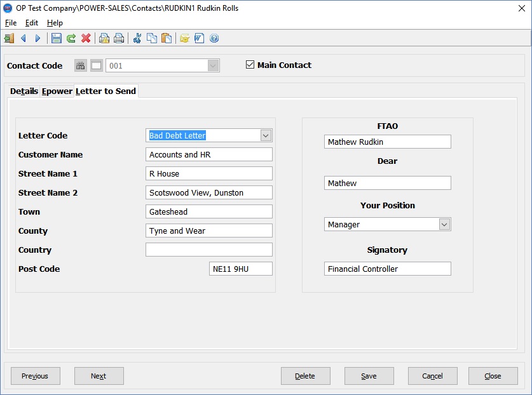Click the floppy disk save icon
The height and width of the screenshot is (395, 532).
57,38
